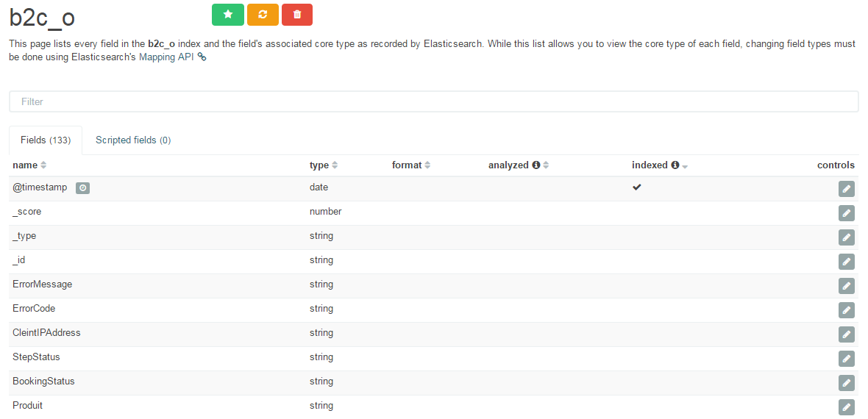Edit the CleintIPAddress field

(x=847, y=334)
